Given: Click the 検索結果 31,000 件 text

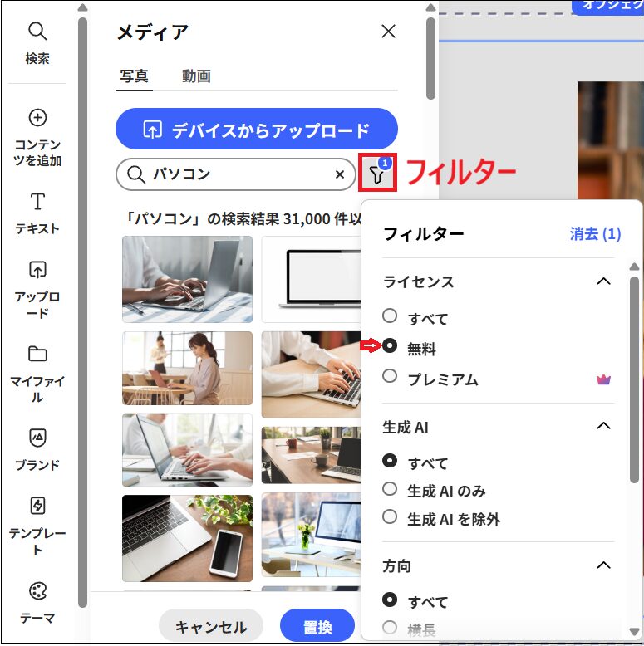Looking at the screenshot, I should click(244, 218).
